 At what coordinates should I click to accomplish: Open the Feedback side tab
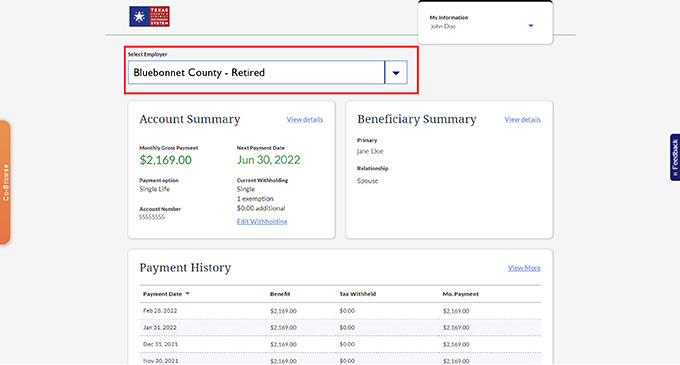(x=675, y=157)
